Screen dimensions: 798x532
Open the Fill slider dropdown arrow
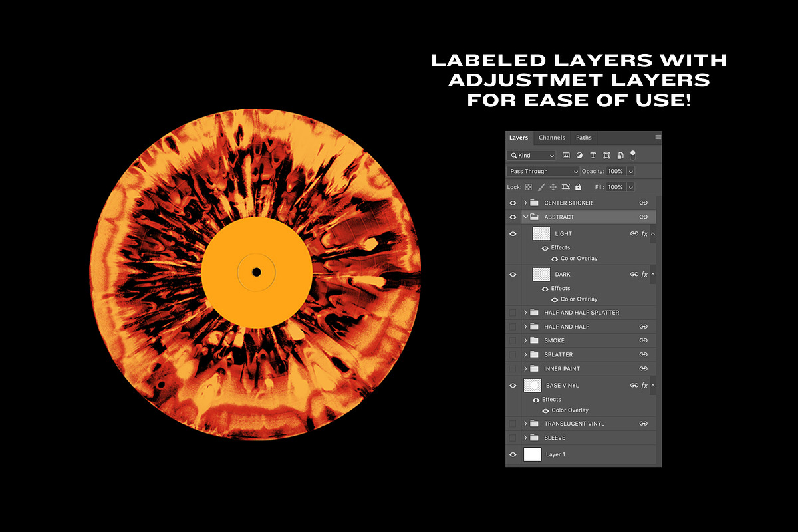[631, 188]
